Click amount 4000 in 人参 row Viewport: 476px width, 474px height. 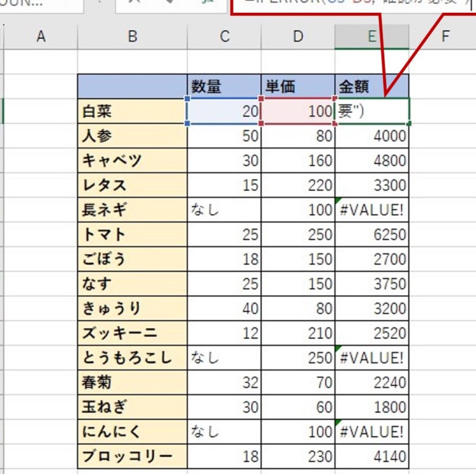tap(372, 136)
